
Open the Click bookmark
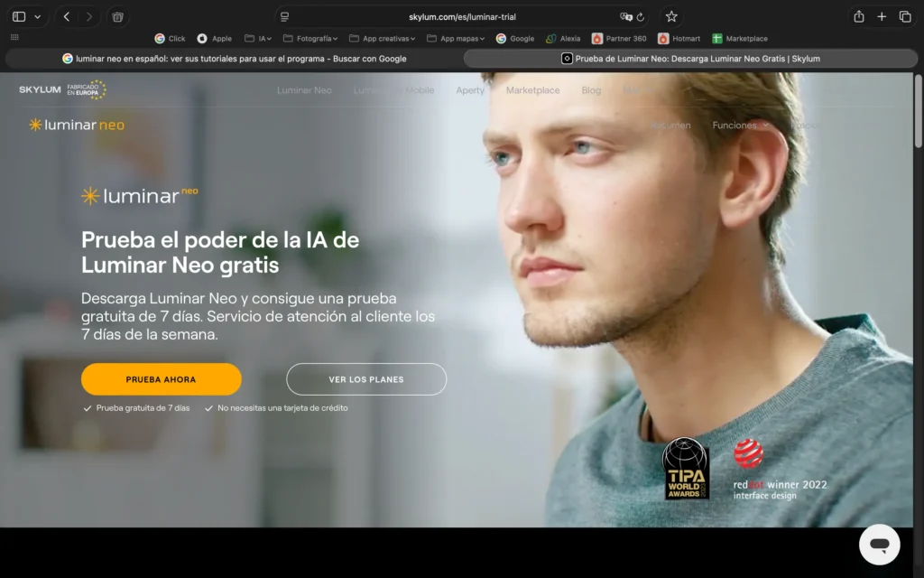click(170, 38)
